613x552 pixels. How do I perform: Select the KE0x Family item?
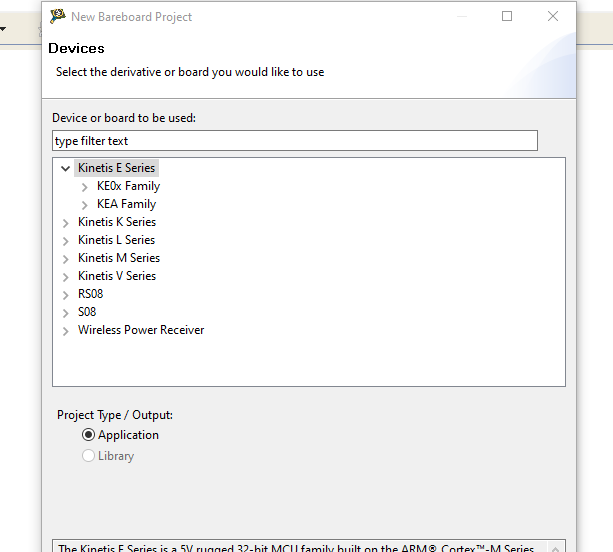point(128,186)
